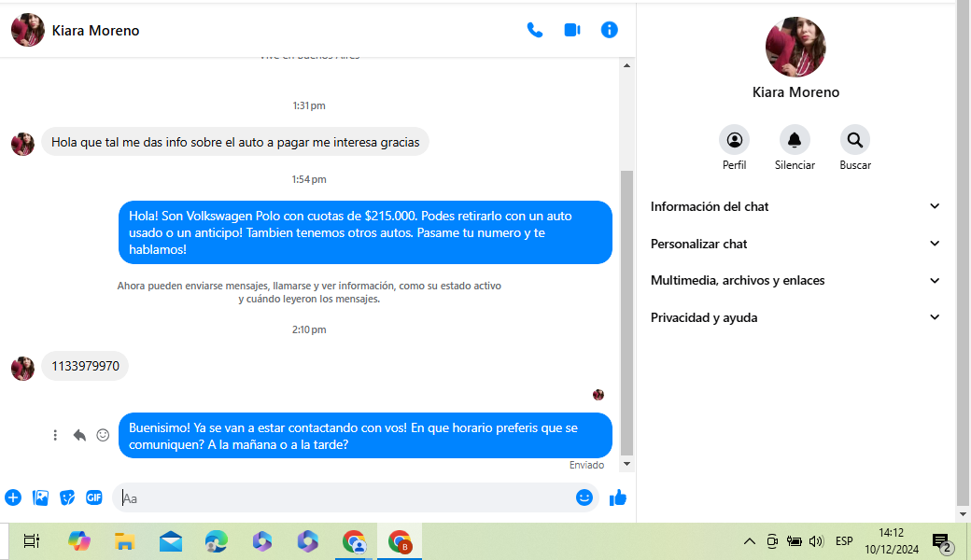
Task: Start a video call from chat header
Action: tap(572, 30)
